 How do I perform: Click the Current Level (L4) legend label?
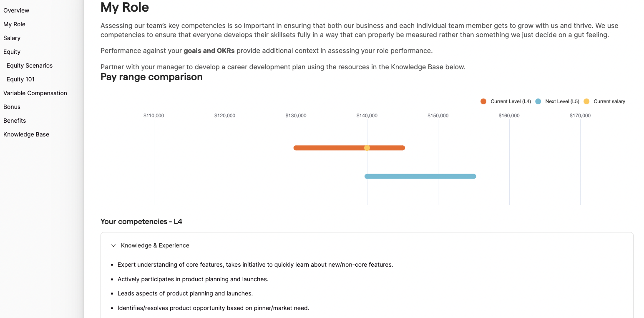point(511,101)
